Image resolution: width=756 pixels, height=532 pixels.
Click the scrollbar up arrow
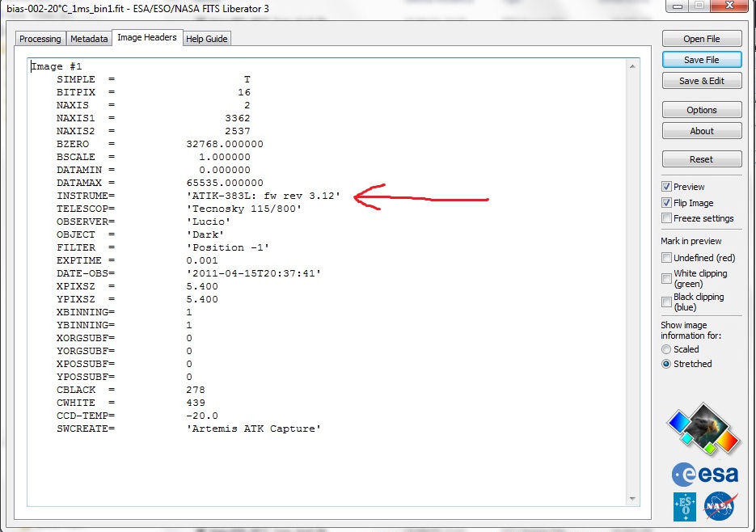coord(632,66)
